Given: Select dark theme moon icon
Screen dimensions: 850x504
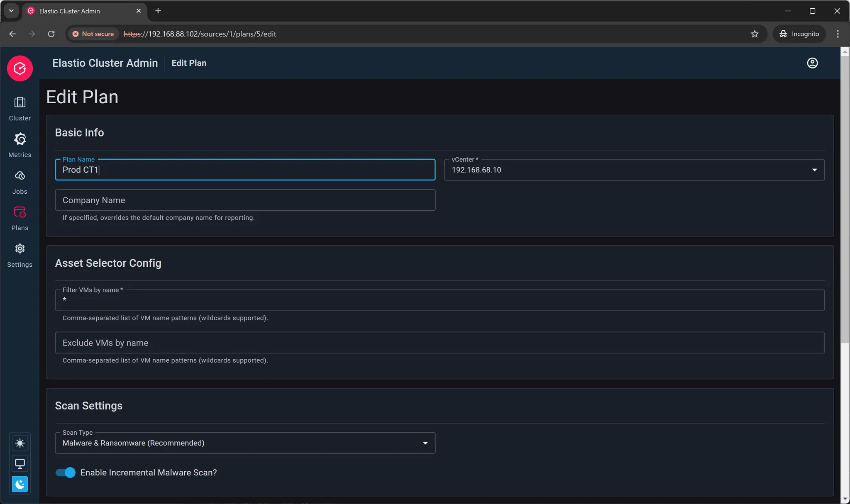Looking at the screenshot, I should coord(20,484).
